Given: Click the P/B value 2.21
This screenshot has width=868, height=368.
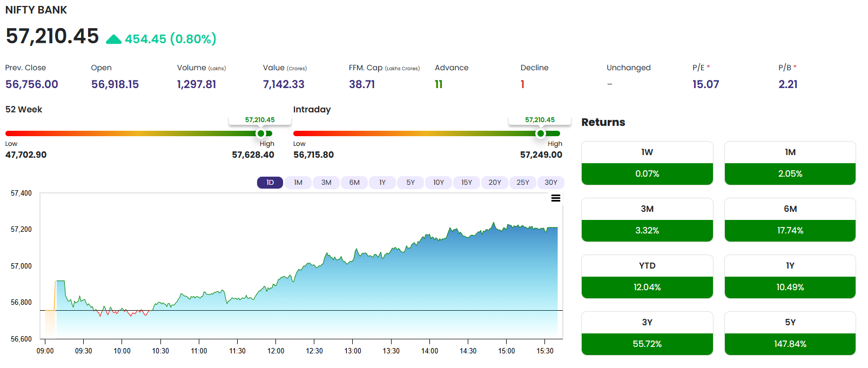Looking at the screenshot, I should point(788,84).
